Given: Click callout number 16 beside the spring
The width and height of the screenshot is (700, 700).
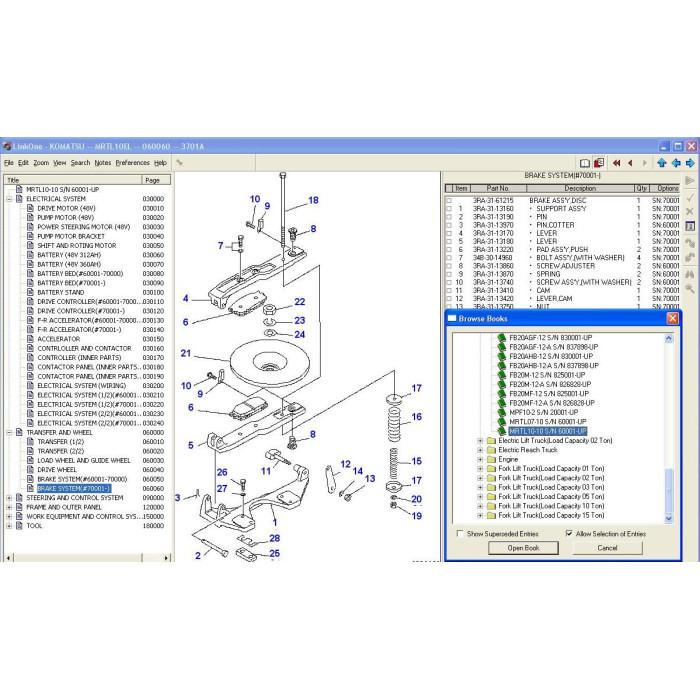Looking at the screenshot, I should pyautogui.click(x=417, y=417).
